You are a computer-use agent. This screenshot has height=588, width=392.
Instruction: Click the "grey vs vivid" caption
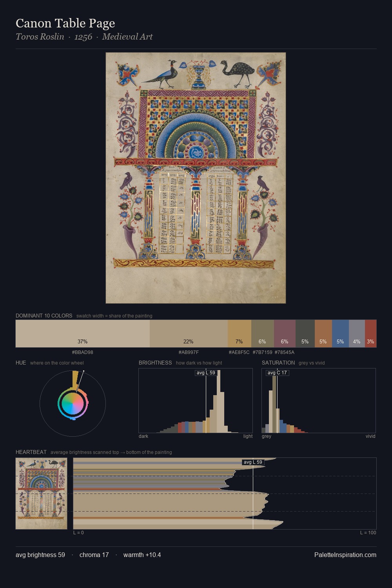coord(312,363)
